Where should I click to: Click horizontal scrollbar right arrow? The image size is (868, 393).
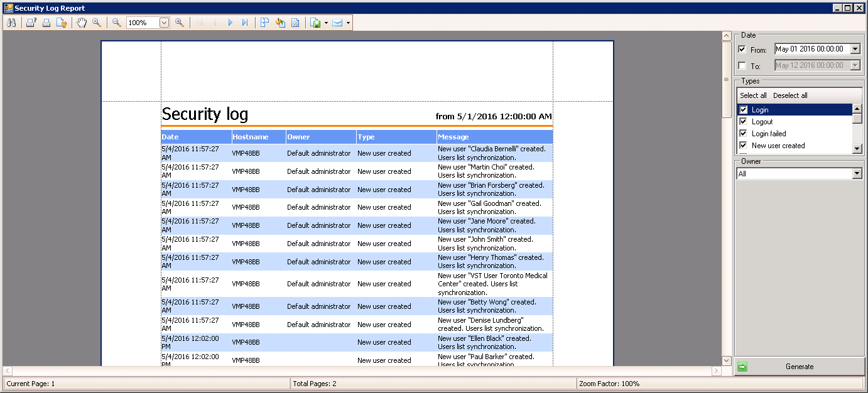coord(716,371)
